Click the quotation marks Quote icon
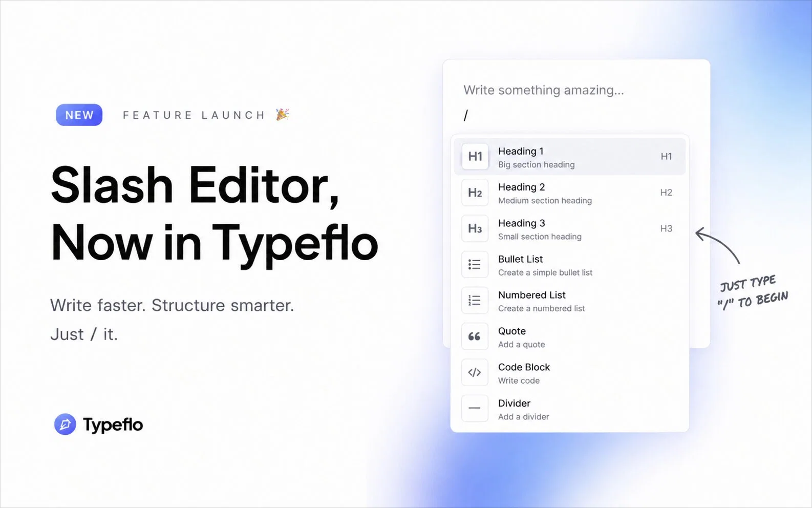 point(475,336)
